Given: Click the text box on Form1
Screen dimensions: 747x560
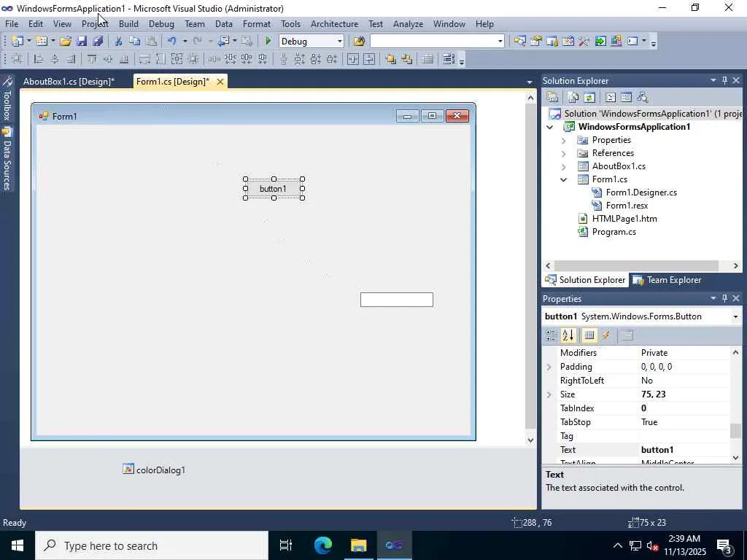Looking at the screenshot, I should point(396,300).
